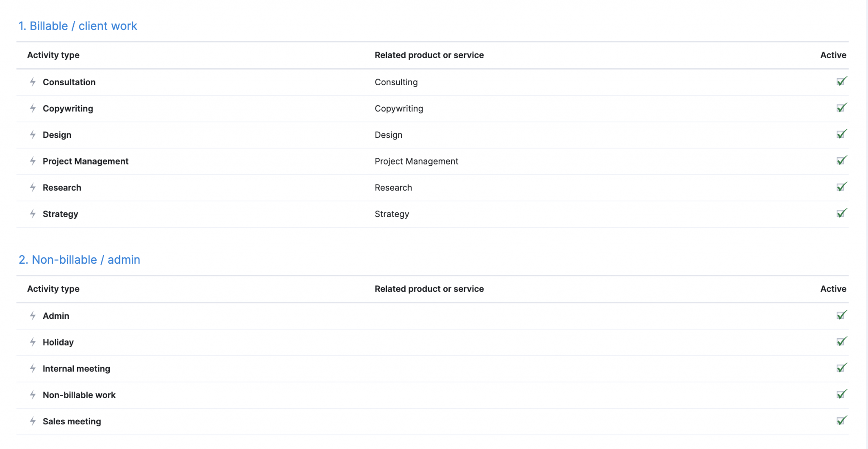Image resolution: width=868 pixels, height=449 pixels.
Task: Click the lightning icon beside Holiday
Action: [33, 342]
